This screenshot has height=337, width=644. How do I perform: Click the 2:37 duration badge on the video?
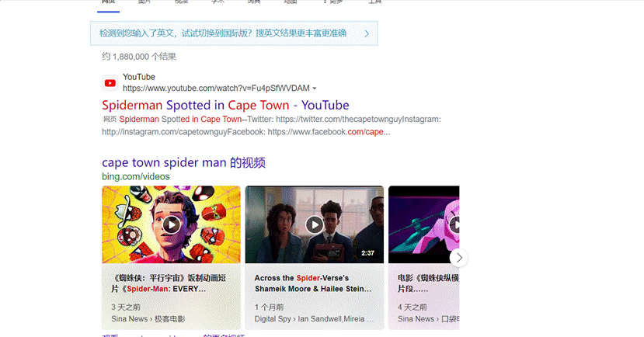pos(367,253)
